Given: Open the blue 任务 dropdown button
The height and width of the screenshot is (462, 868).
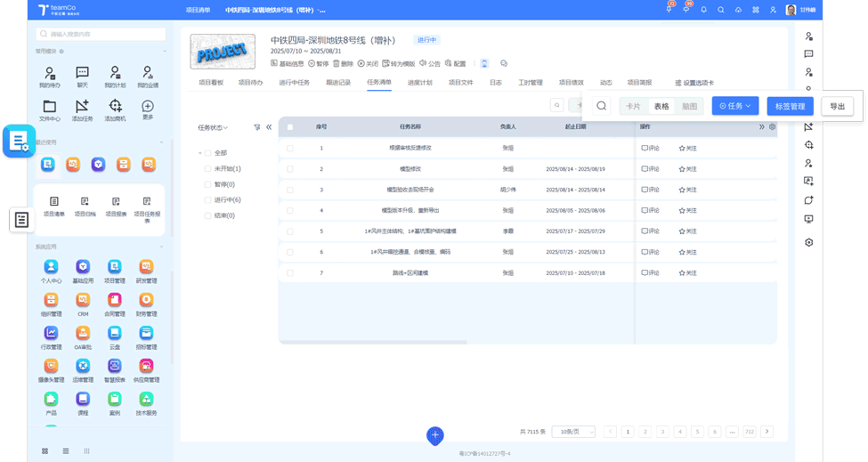Looking at the screenshot, I should point(734,106).
